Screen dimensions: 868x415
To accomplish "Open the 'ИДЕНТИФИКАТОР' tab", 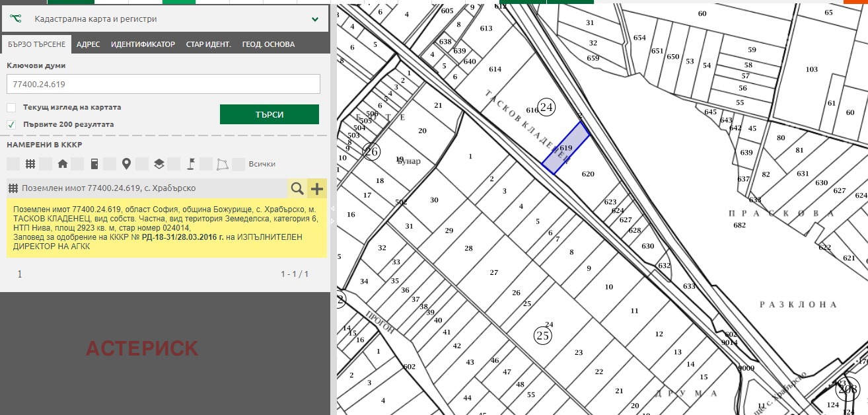I will (143, 44).
